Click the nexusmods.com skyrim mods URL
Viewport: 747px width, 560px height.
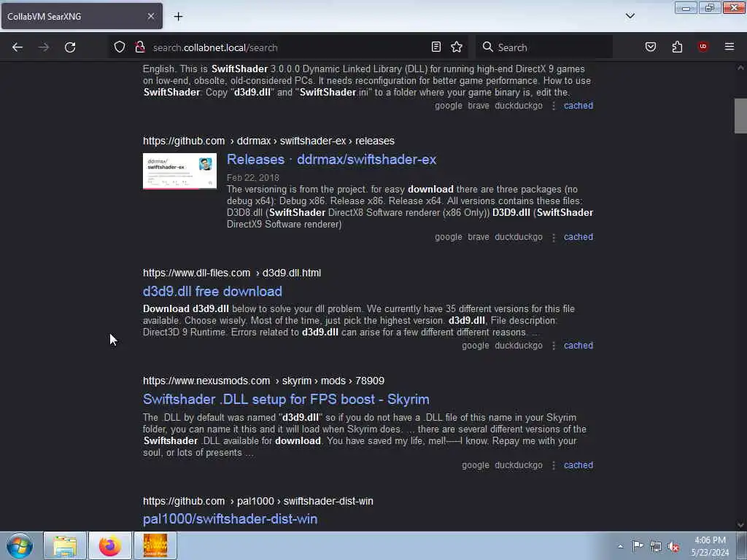(263, 381)
